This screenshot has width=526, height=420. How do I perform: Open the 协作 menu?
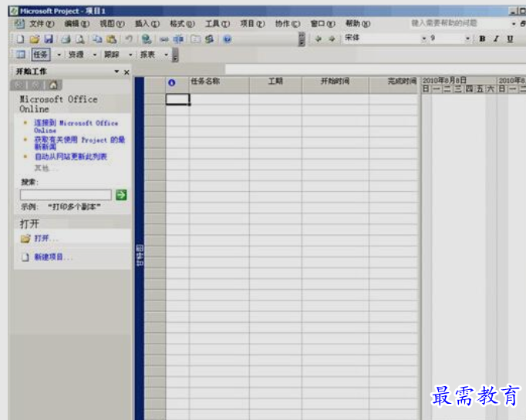click(288, 24)
